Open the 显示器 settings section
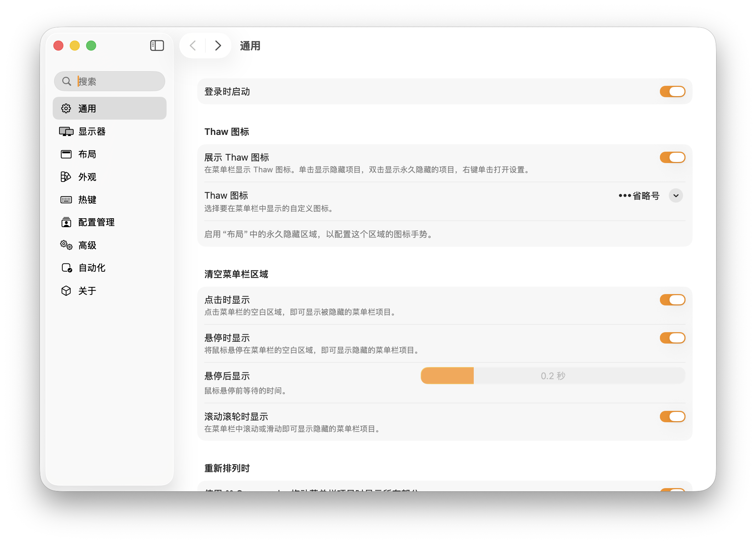 110,131
